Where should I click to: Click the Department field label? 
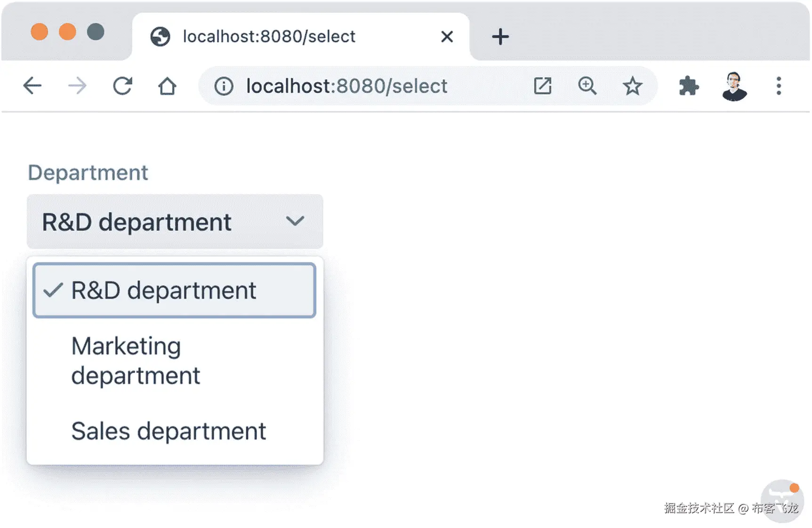(88, 173)
